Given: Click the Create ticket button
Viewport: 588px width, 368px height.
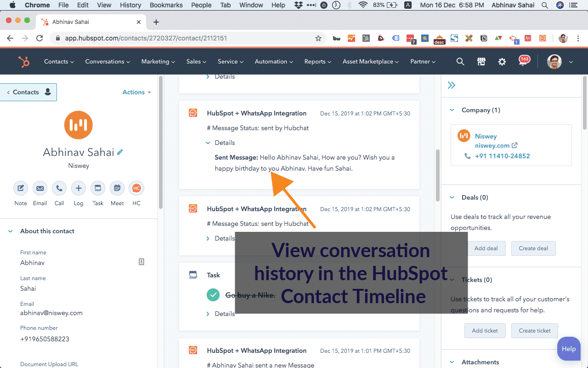Looking at the screenshot, I should pos(535,331).
